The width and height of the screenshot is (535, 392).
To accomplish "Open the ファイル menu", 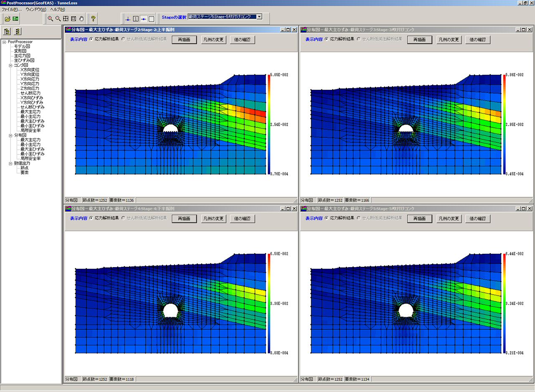I will click(x=12, y=9).
